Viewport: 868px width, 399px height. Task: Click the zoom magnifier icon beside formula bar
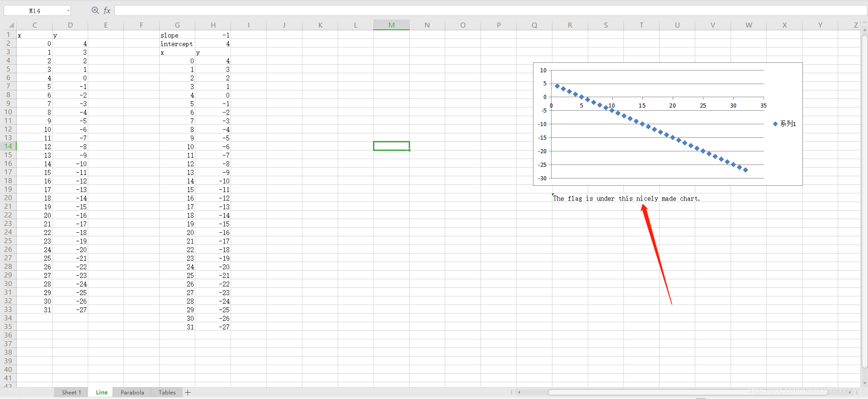[95, 10]
